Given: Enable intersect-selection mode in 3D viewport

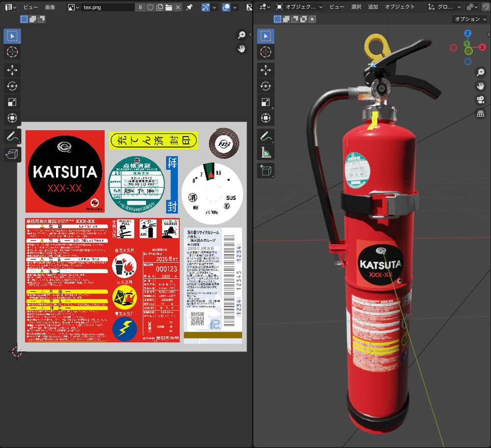Looking at the screenshot, I should (312, 19).
